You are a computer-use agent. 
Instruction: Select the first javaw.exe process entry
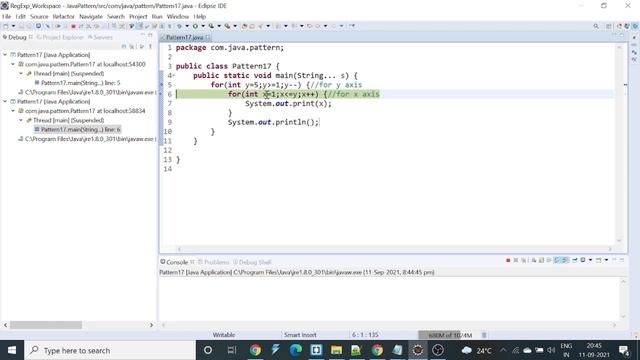click(x=87, y=92)
